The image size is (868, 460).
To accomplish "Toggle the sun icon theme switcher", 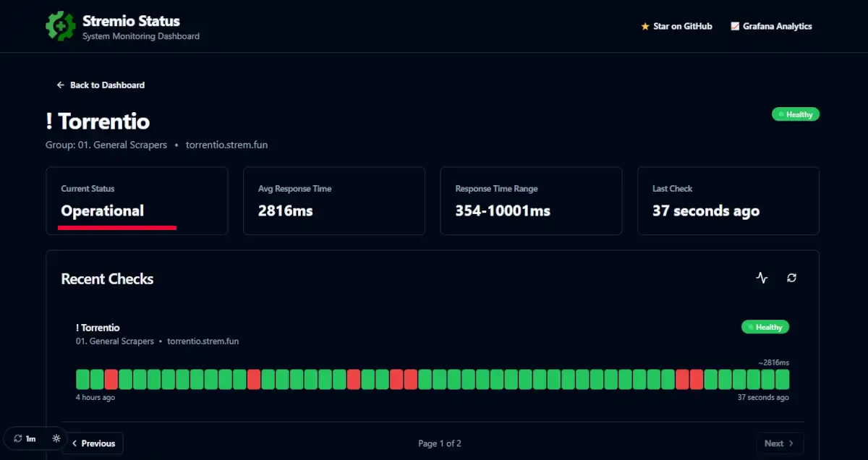I will (56, 438).
